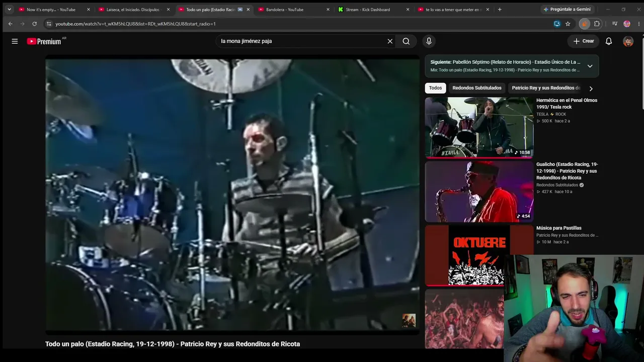Click '500 K hace 2 a' view count
The image size is (644, 362).
553,121
